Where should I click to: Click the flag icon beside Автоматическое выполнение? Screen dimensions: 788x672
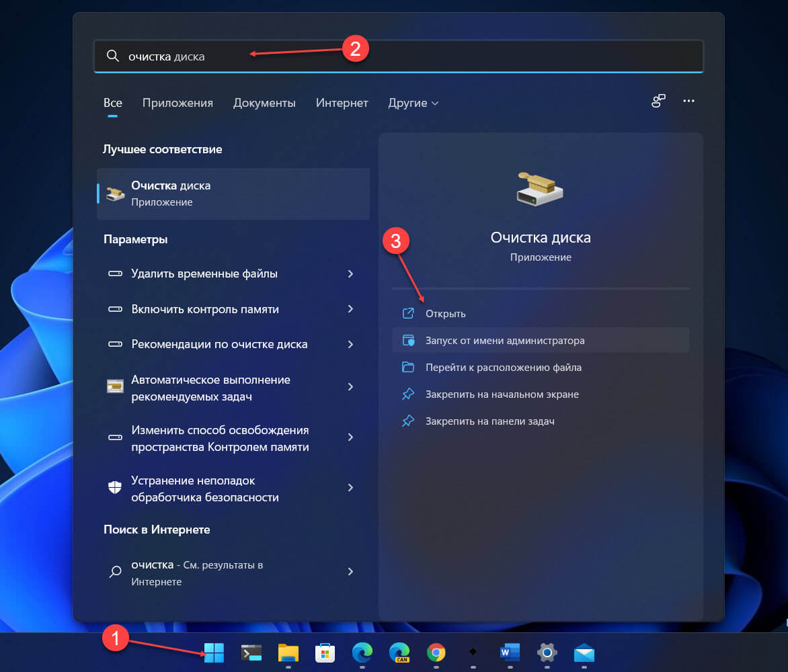(x=115, y=386)
